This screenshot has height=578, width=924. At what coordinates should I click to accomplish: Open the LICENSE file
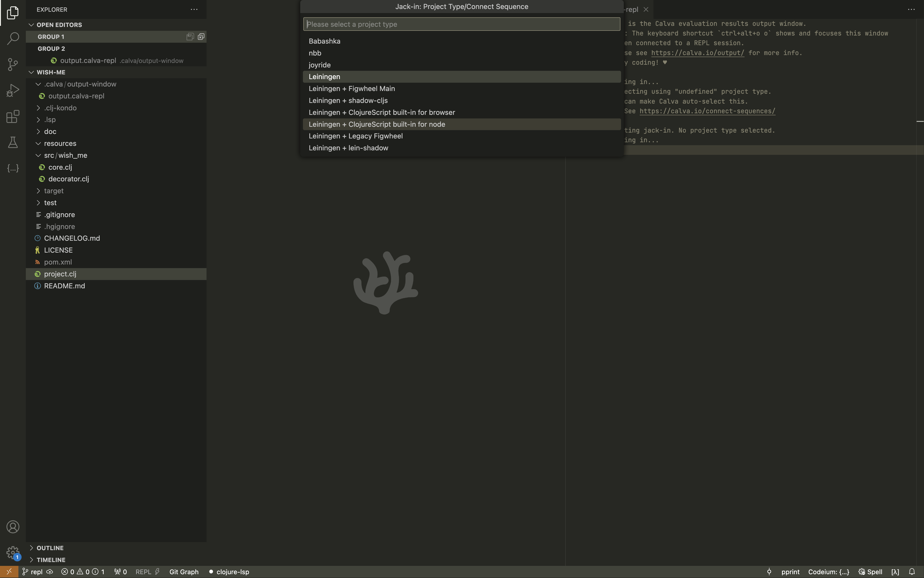[116, 250]
